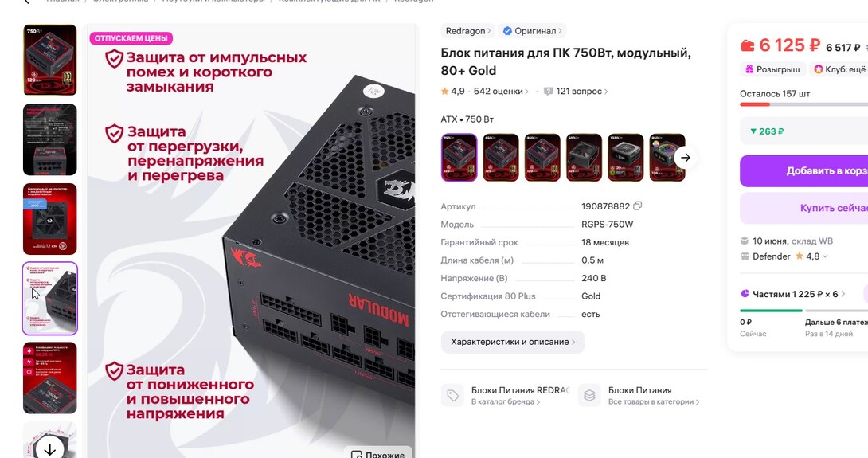Open the REDRAGON brand catalog tag icon

click(452, 395)
